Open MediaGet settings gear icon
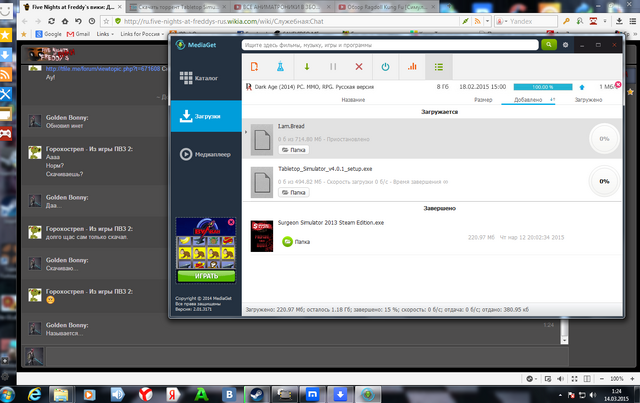The width and height of the screenshot is (640, 403). [565, 45]
